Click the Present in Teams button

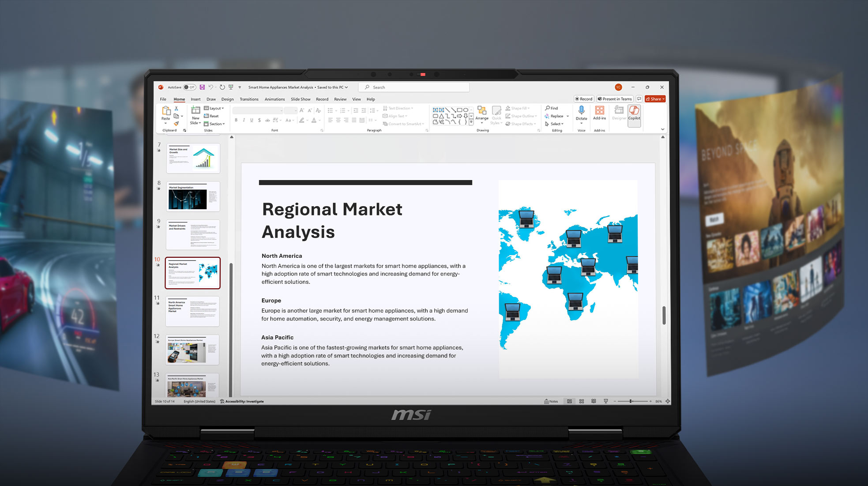(x=615, y=99)
